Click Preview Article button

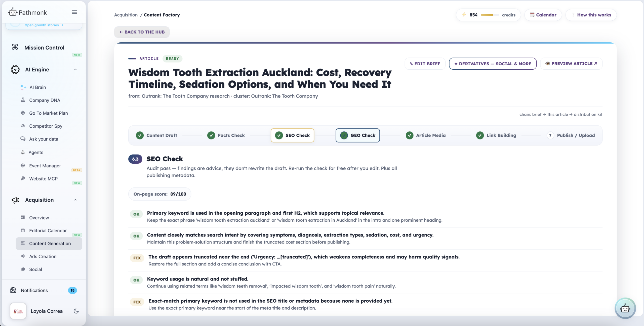[571, 64]
